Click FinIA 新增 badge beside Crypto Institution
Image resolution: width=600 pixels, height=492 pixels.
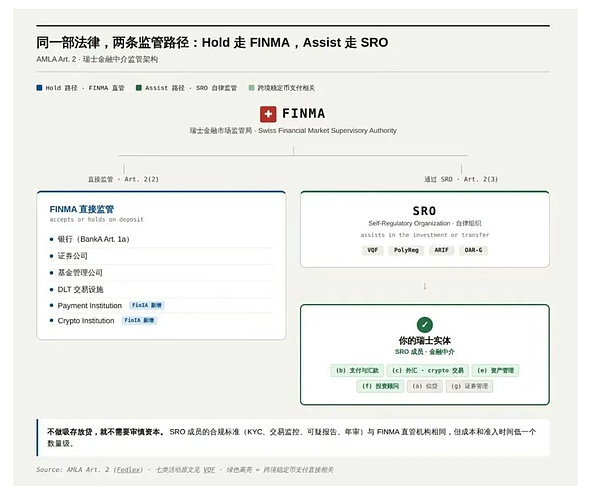(x=139, y=320)
